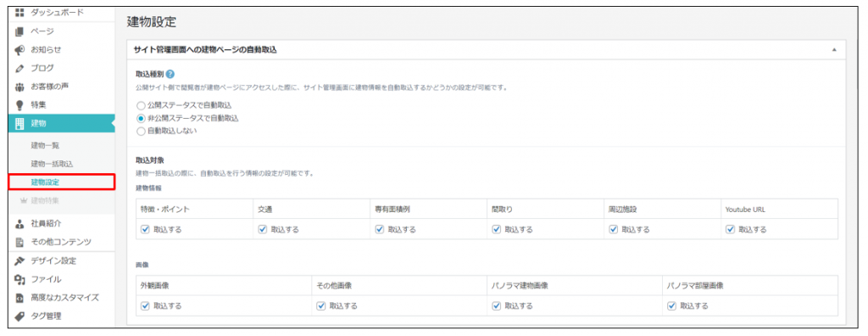Click the 取込種別 help question icon
This screenshot has height=336, width=868.
click(170, 75)
